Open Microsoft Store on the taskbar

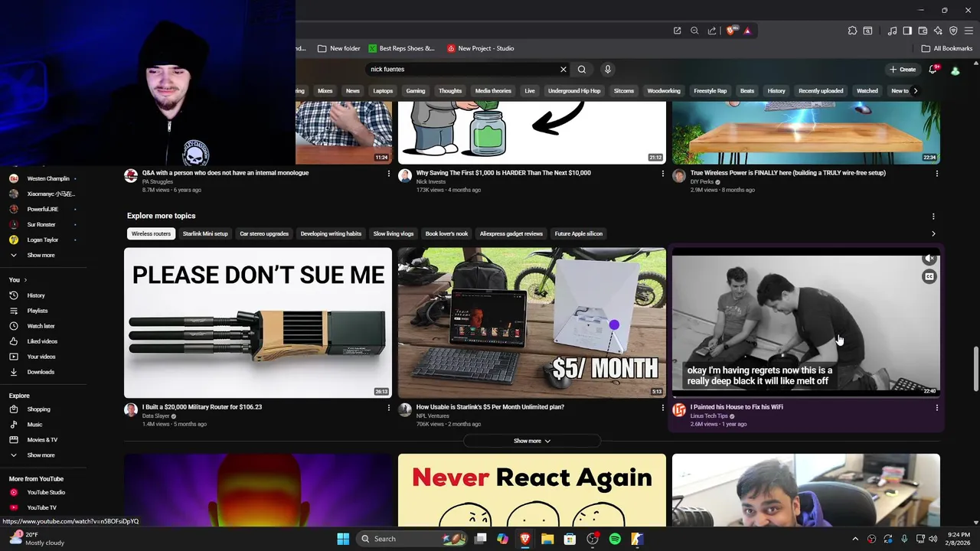(x=570, y=539)
